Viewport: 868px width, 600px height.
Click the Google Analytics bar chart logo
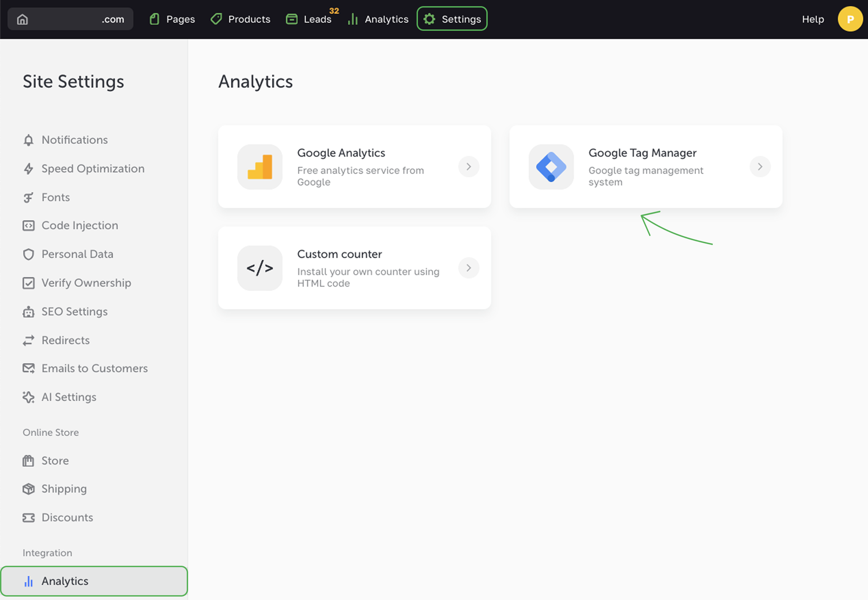click(260, 167)
